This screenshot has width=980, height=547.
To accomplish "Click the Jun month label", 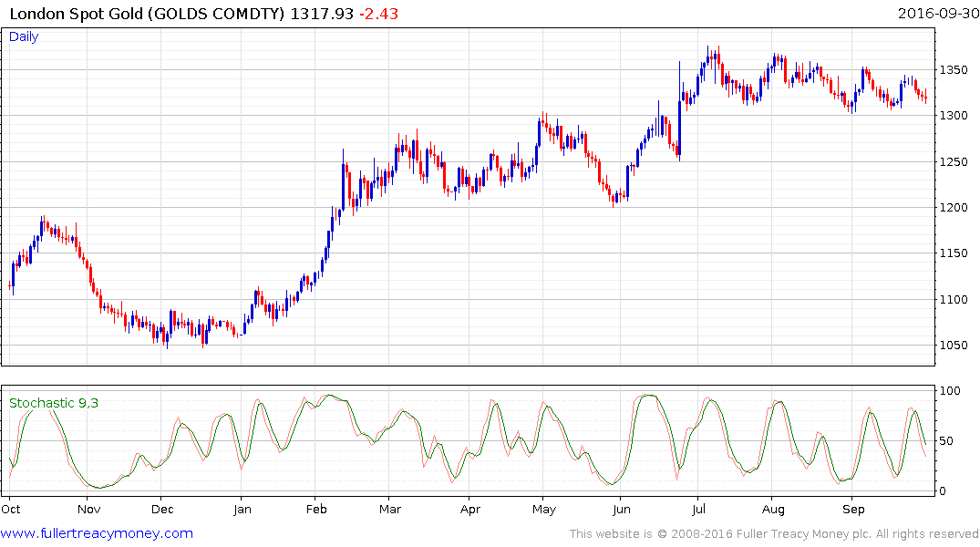I will 621,509.
